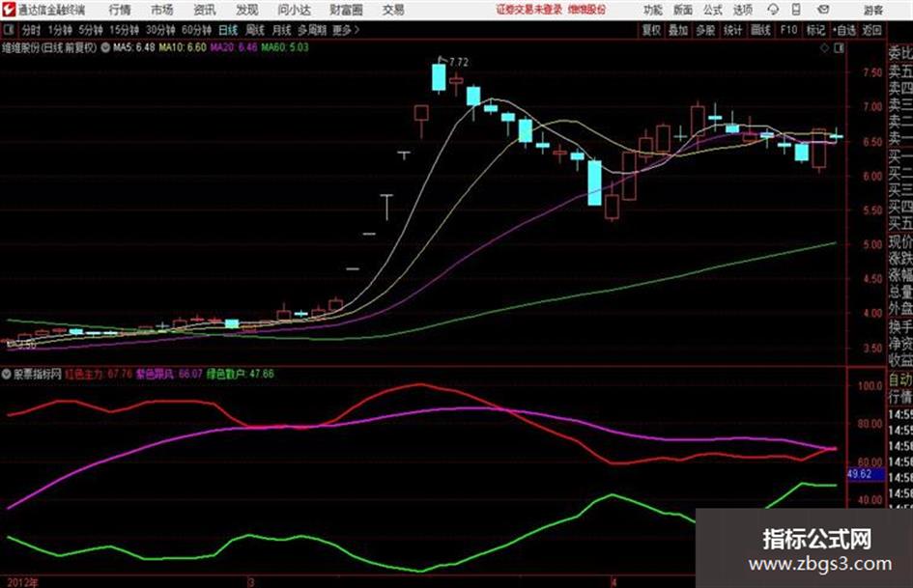Screen dimensions: 913x588
Task: Open the 功能 menu
Action: (653, 10)
